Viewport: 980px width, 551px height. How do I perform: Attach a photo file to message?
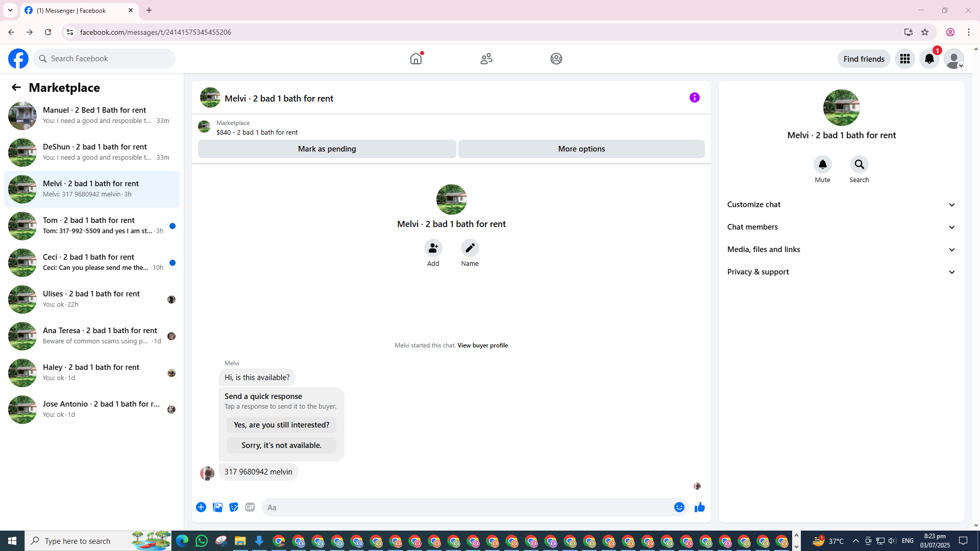coord(217,507)
